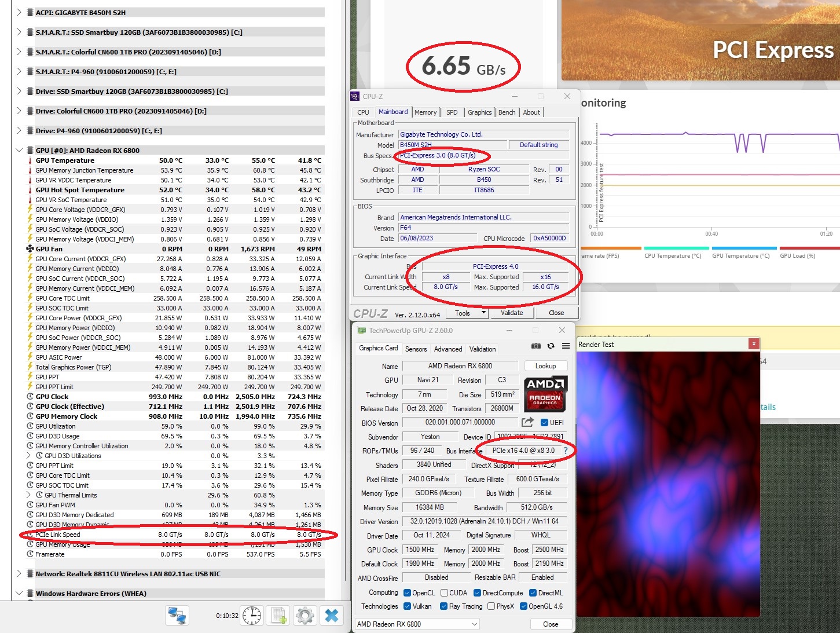Take a GPU-Z screenshot with the camera icon

coord(536,346)
